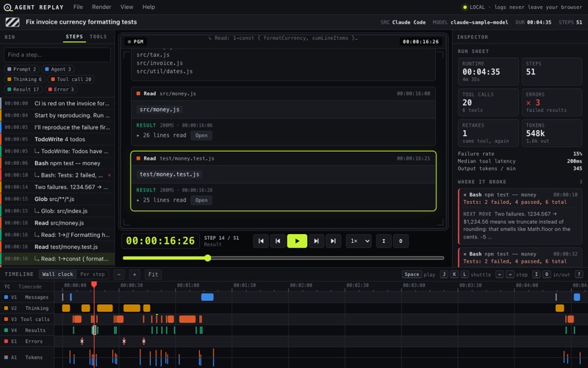Select step 'TodoWrite 4 todos'
The width and height of the screenshot is (588, 368).
point(57,139)
